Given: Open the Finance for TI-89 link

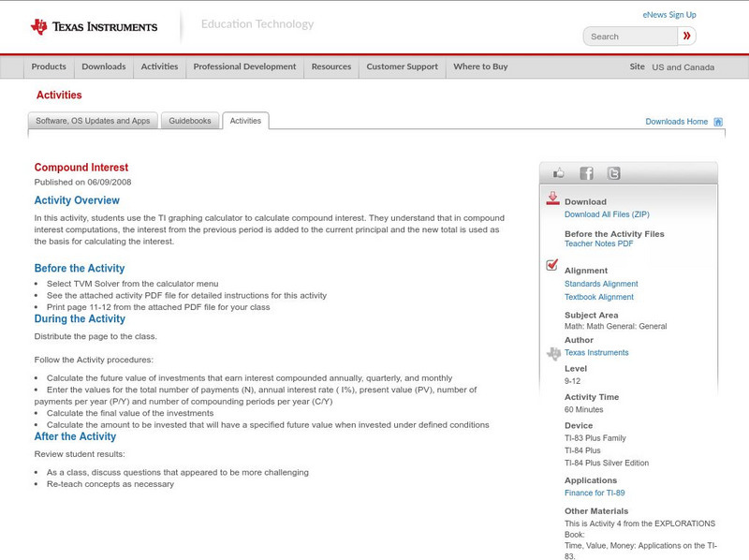Looking at the screenshot, I should pyautogui.click(x=595, y=494).
